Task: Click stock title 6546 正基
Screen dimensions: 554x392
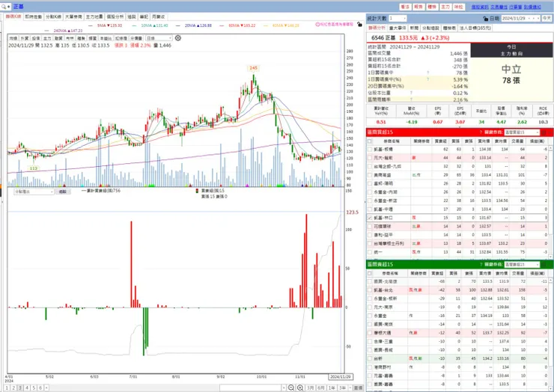Action: click(x=383, y=38)
